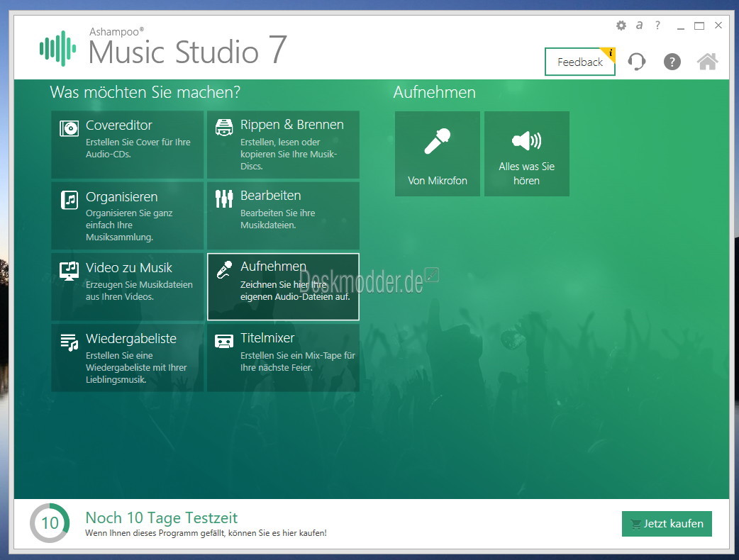
Task: Open the Feedback button
Action: click(579, 62)
